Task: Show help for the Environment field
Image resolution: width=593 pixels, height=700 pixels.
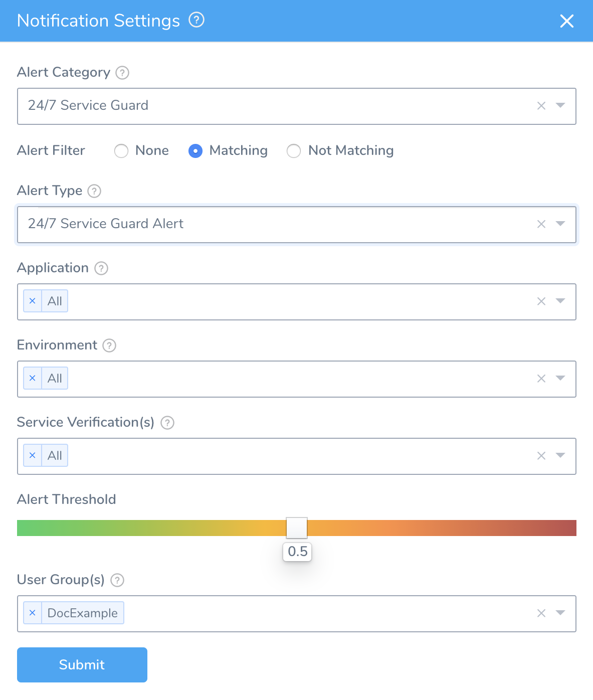Action: pos(109,345)
